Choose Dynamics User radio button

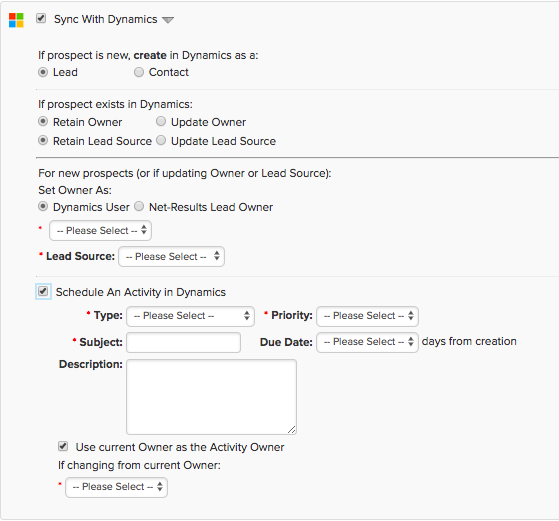coord(43,206)
